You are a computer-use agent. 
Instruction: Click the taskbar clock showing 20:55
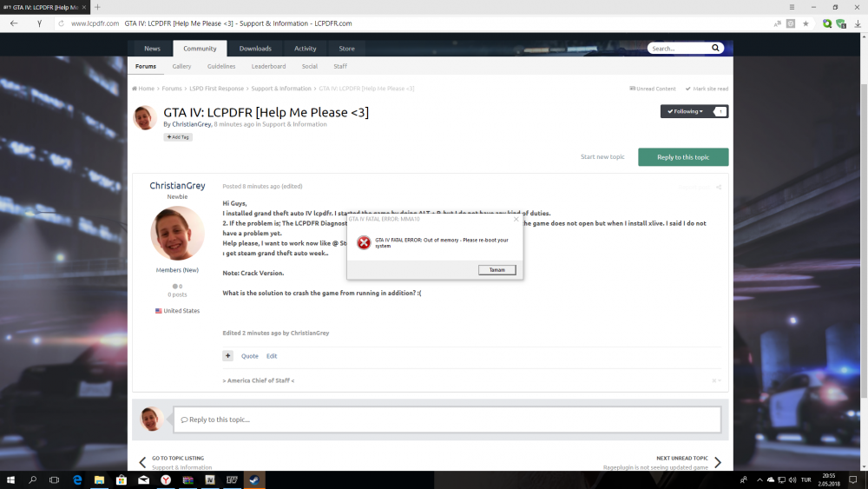coord(829,479)
